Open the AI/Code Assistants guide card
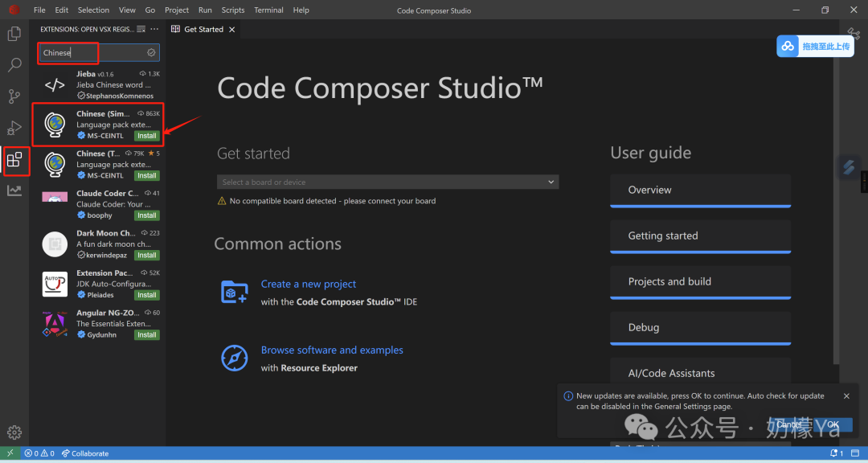The image size is (868, 463). (700, 373)
